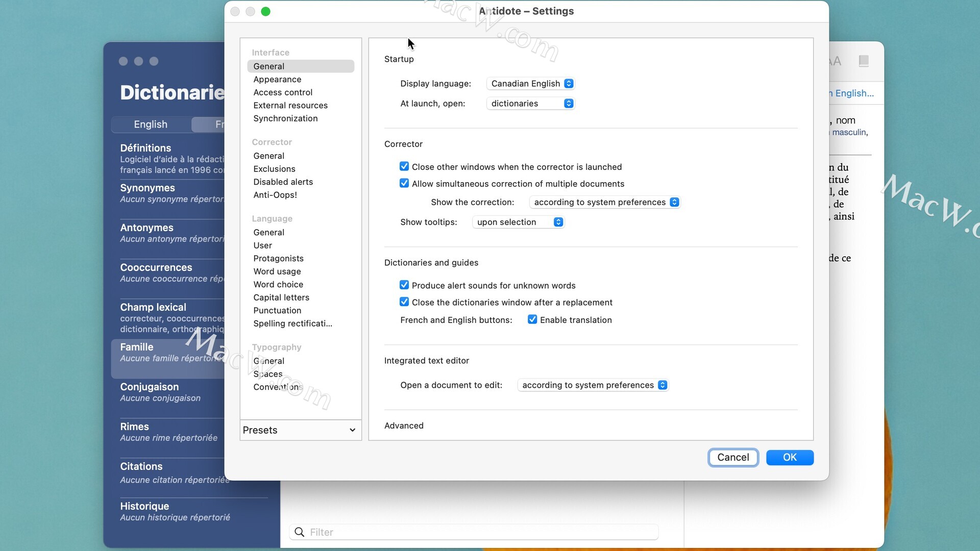The image size is (980, 551).
Task: Click the book icon in Dictionaries toolbar
Action: point(864,61)
